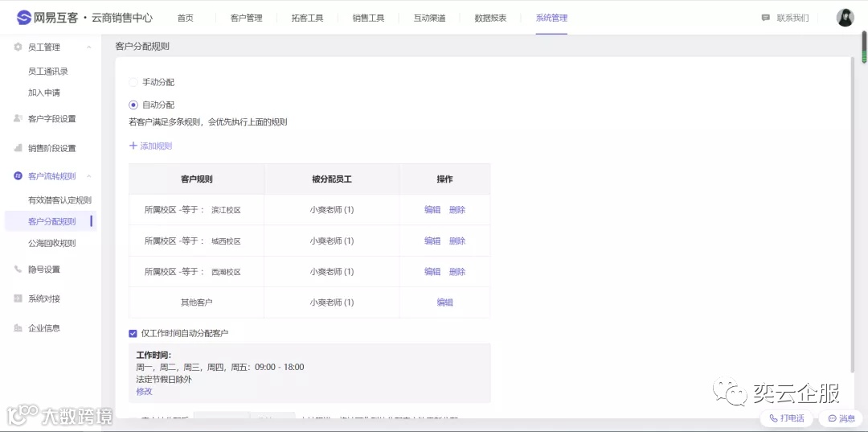Open the 数据报表 top navigation tab
The height and width of the screenshot is (432, 868).
point(490,18)
